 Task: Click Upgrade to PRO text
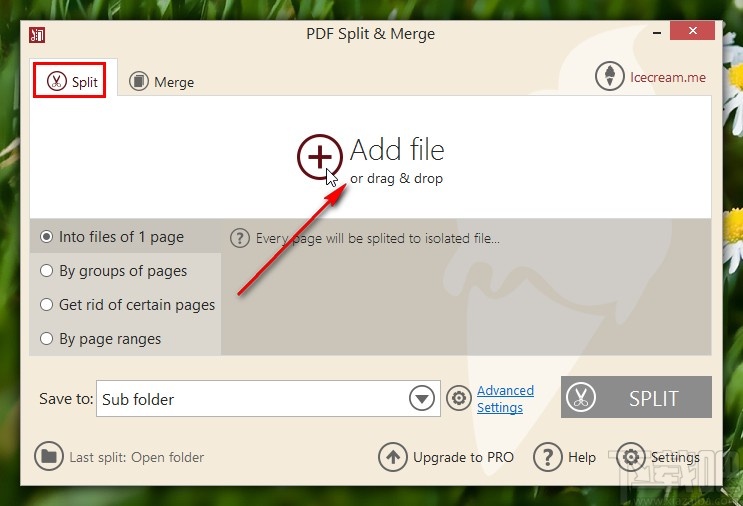pyautogui.click(x=463, y=457)
